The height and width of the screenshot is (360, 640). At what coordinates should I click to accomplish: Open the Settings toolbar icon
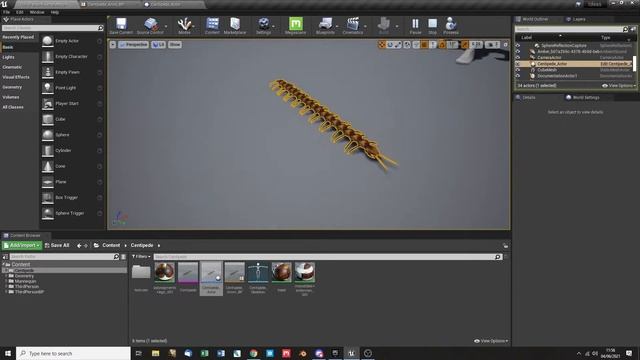click(x=264, y=26)
